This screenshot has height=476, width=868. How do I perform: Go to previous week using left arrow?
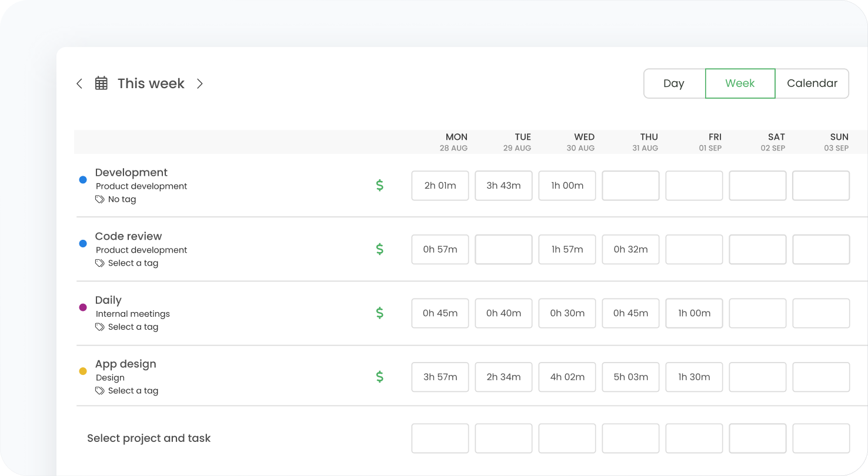(79, 83)
